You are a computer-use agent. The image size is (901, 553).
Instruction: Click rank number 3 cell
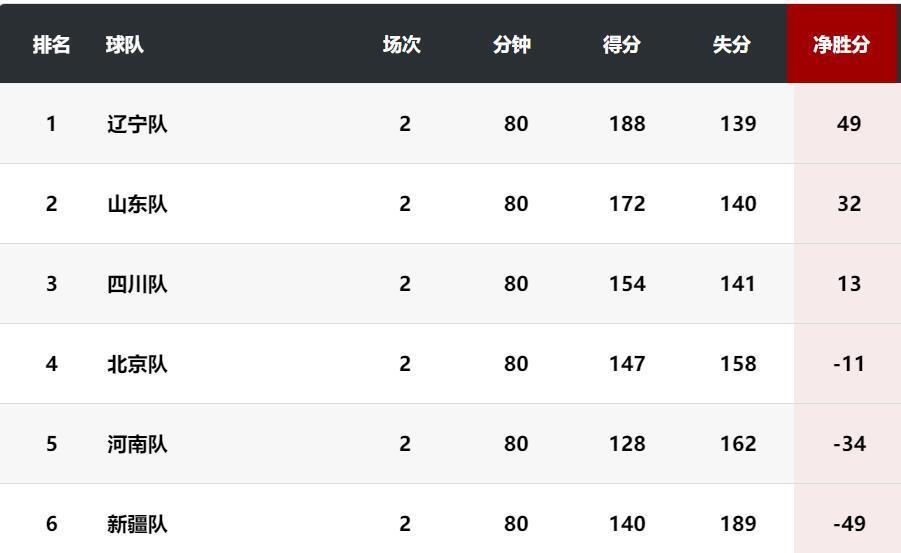tap(52, 284)
